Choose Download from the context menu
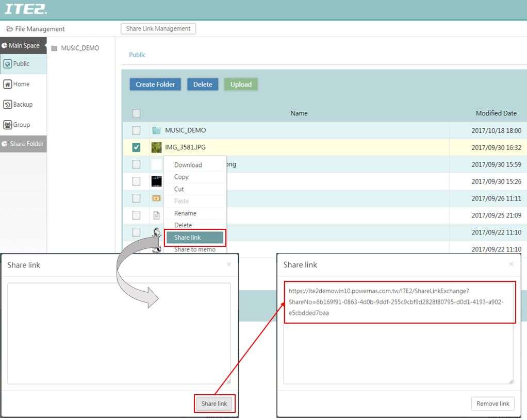Screen dimensions: 527x420 click(188, 165)
